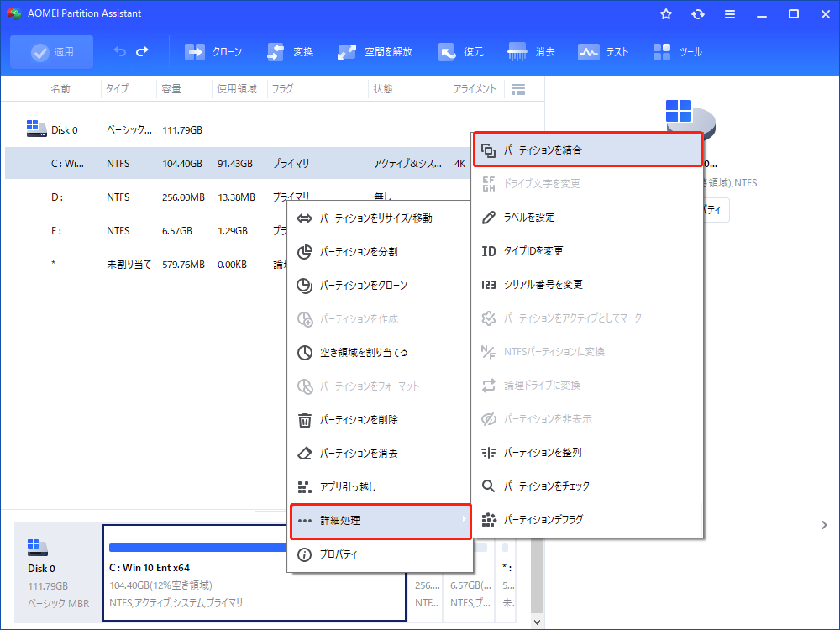
Task: Select アプリ引っ越し (App mover) menu item
Action: coord(381,487)
